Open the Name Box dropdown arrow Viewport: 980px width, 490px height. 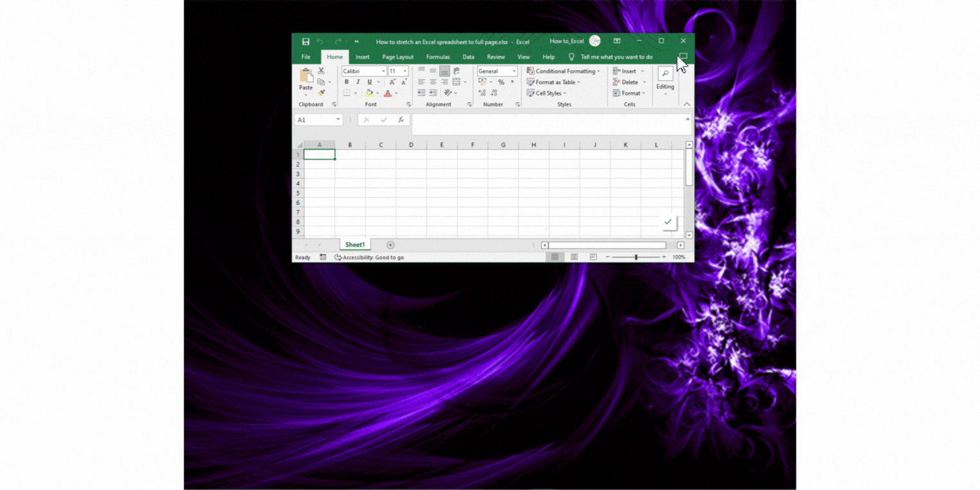pos(338,120)
